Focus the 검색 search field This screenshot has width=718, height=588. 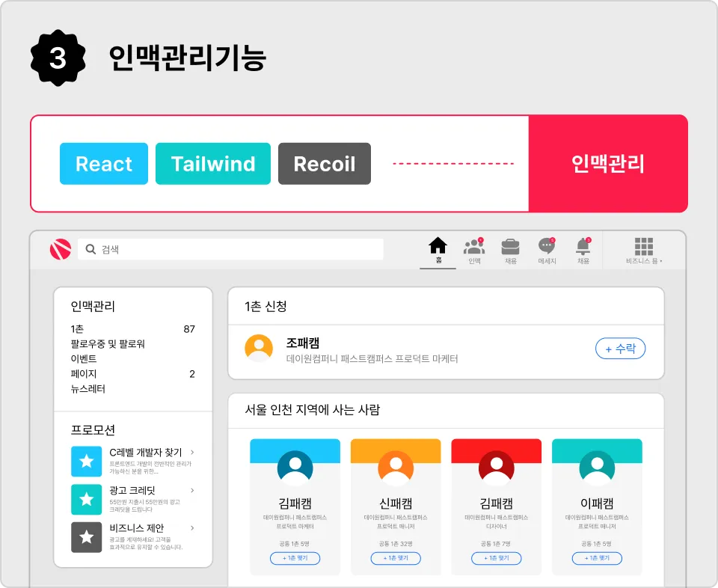(230, 249)
